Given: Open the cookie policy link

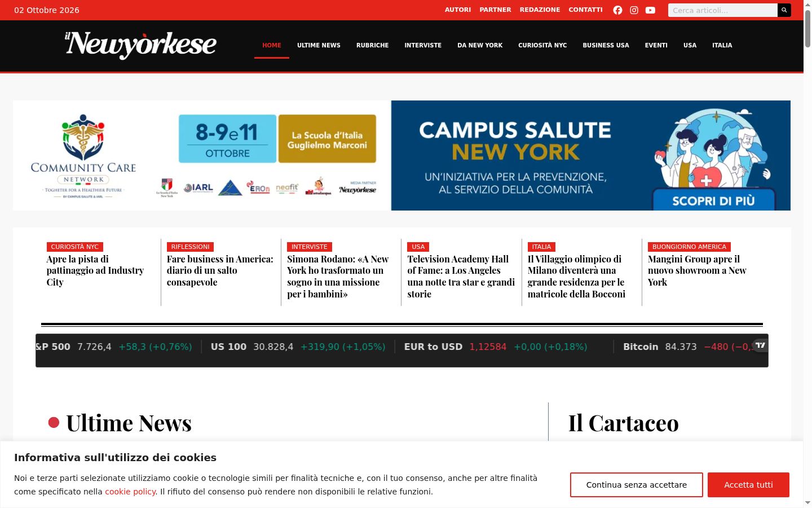Looking at the screenshot, I should coord(130,492).
